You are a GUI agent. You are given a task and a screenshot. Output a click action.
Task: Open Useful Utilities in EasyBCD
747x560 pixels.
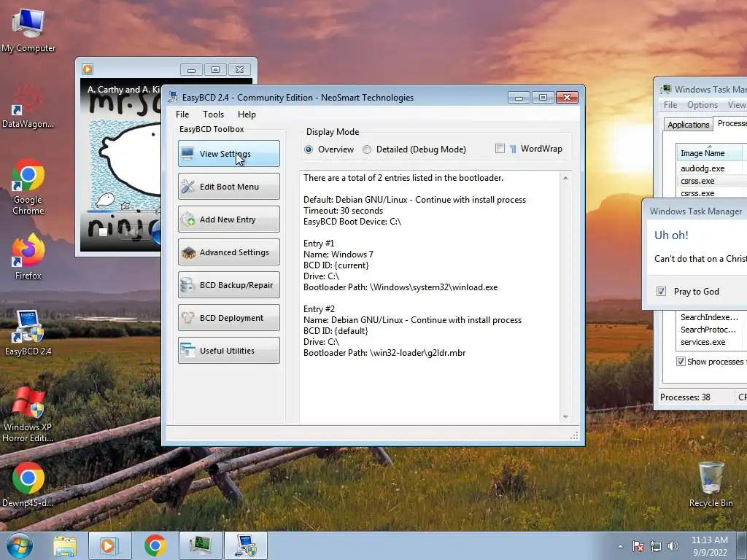click(x=228, y=351)
